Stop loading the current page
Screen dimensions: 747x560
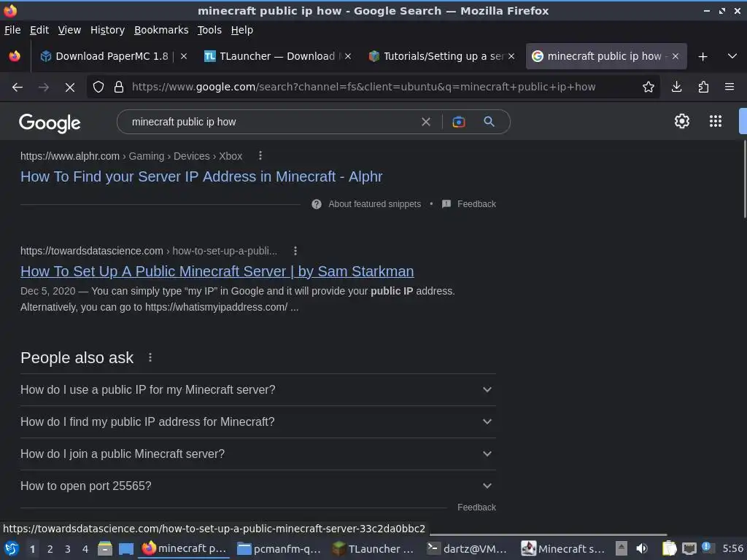(x=69, y=87)
